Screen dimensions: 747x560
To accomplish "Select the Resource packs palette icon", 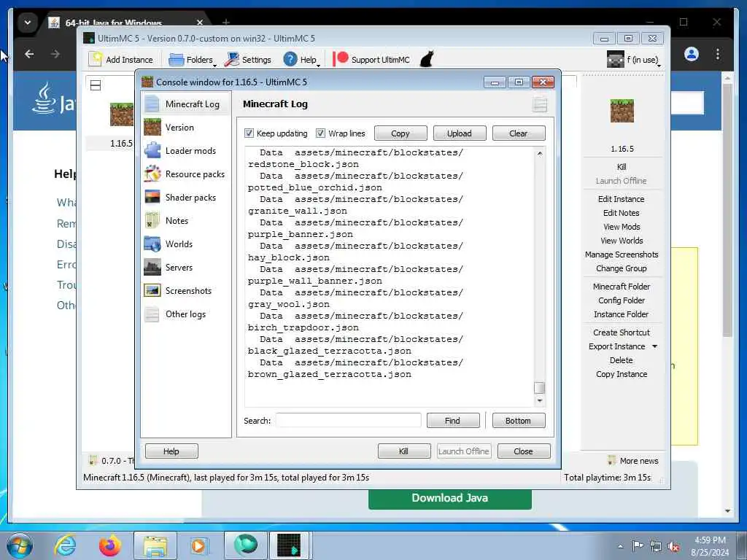I will (x=152, y=174).
